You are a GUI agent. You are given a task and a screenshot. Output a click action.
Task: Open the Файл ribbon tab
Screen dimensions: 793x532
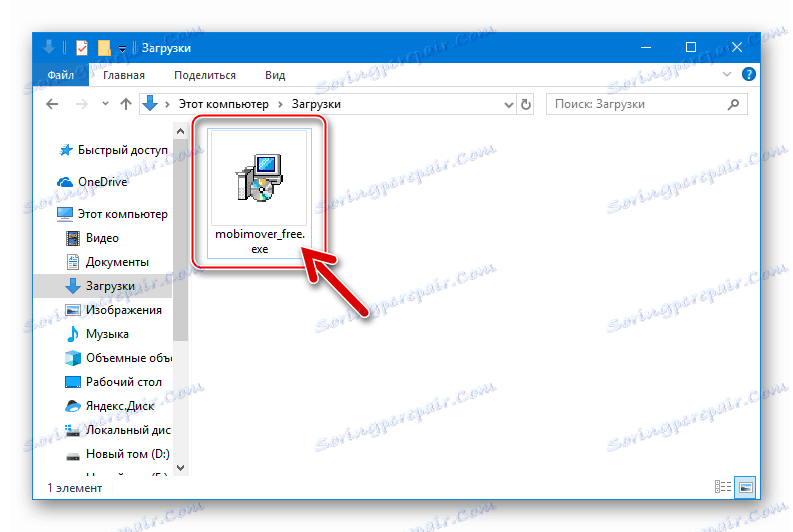[x=60, y=75]
